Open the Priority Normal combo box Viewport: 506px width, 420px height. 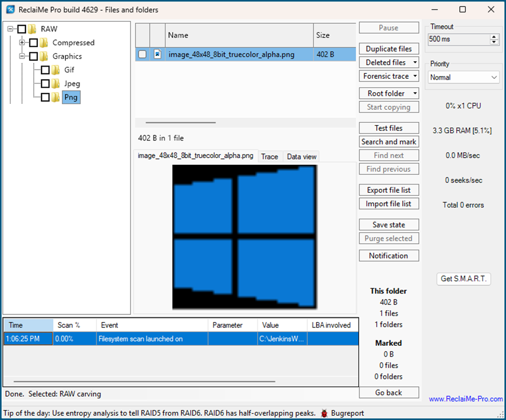click(463, 77)
